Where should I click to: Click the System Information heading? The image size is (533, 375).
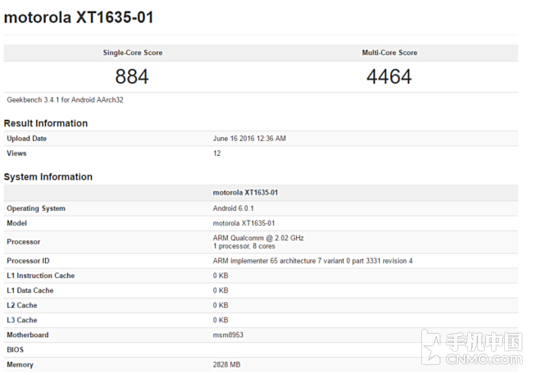48,177
